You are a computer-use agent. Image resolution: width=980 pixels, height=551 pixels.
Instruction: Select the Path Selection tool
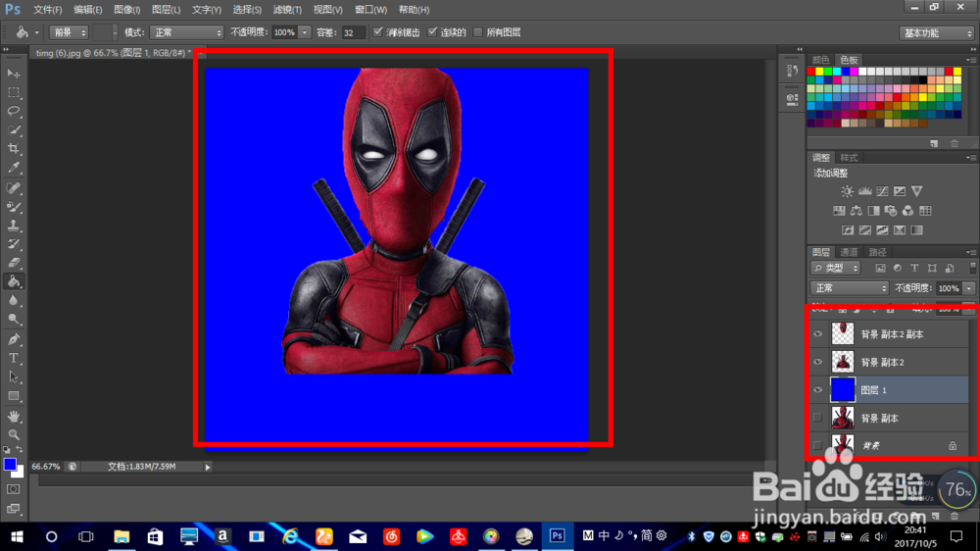pyautogui.click(x=13, y=377)
